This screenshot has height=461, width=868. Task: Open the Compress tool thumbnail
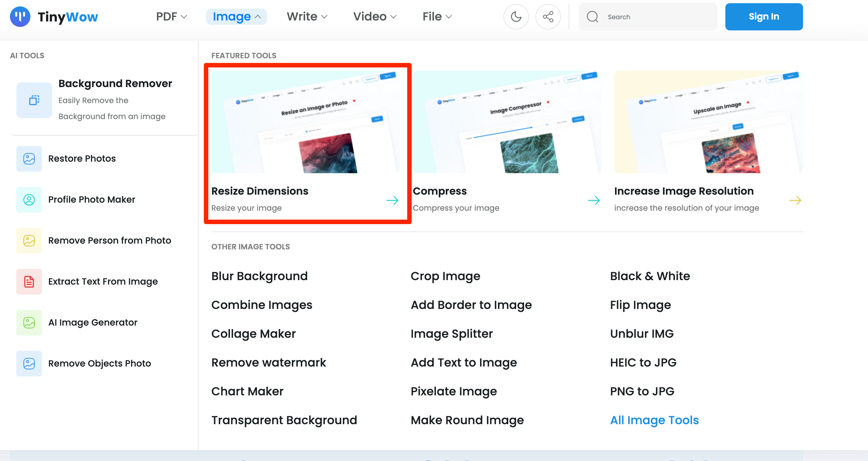click(507, 122)
